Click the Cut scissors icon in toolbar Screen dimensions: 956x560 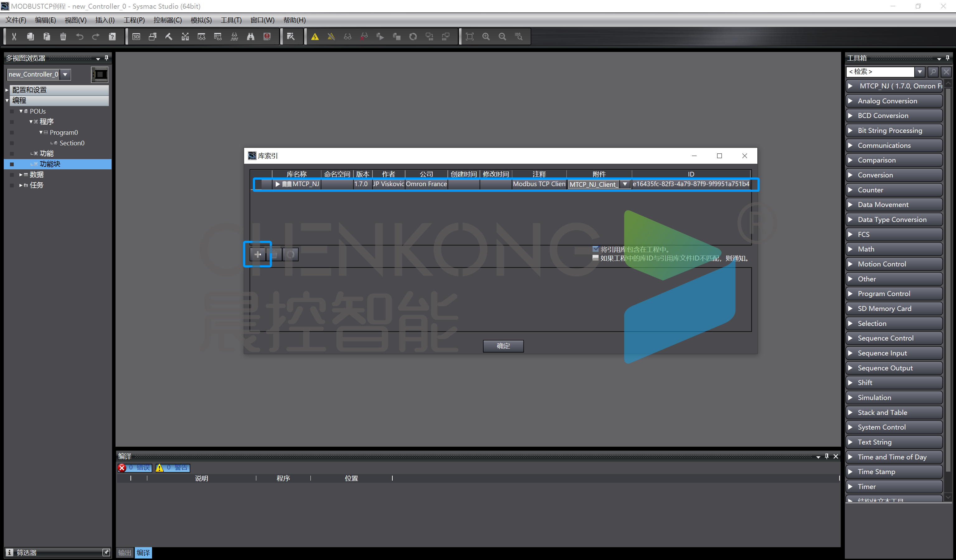click(x=14, y=36)
